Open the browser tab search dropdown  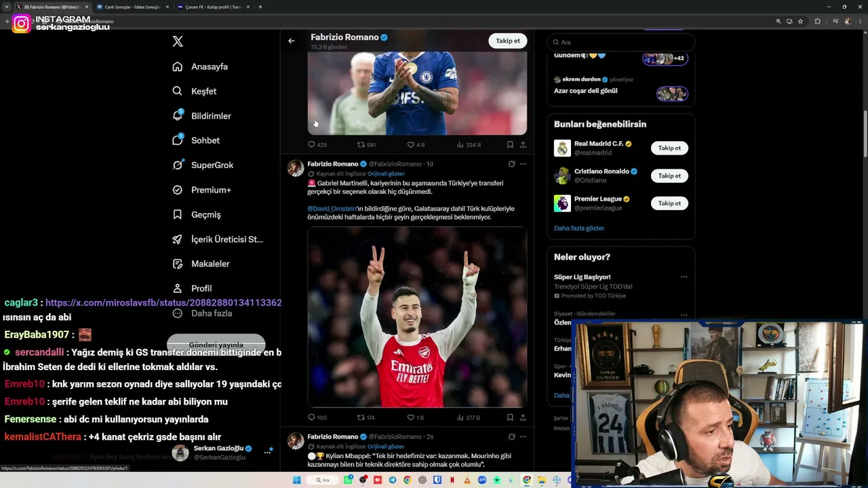[x=7, y=7]
